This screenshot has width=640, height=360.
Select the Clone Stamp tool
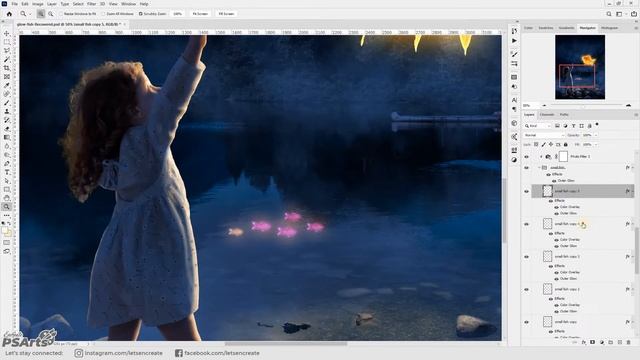7,111
